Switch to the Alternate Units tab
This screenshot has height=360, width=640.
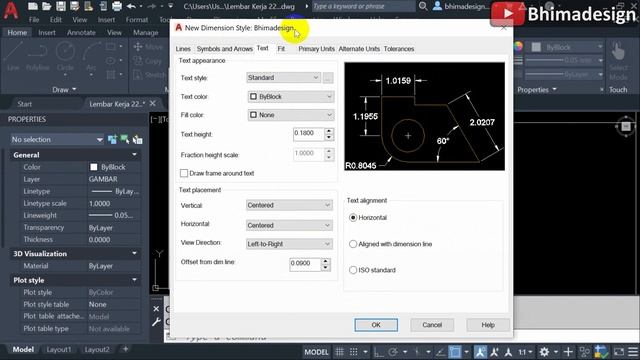tap(359, 49)
